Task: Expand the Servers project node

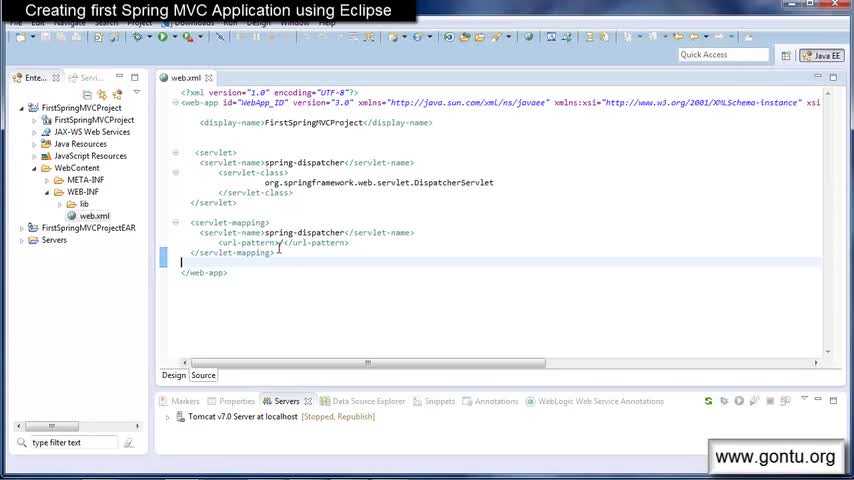Action: (22, 240)
